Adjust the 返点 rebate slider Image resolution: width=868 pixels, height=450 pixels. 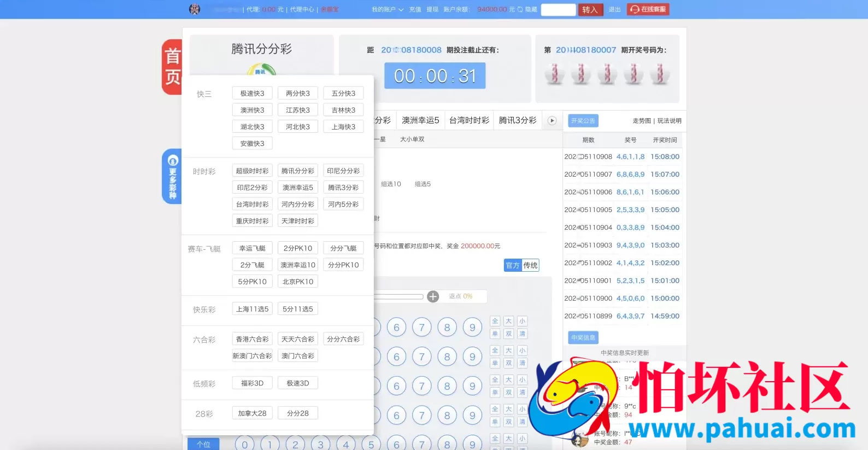[x=398, y=296]
